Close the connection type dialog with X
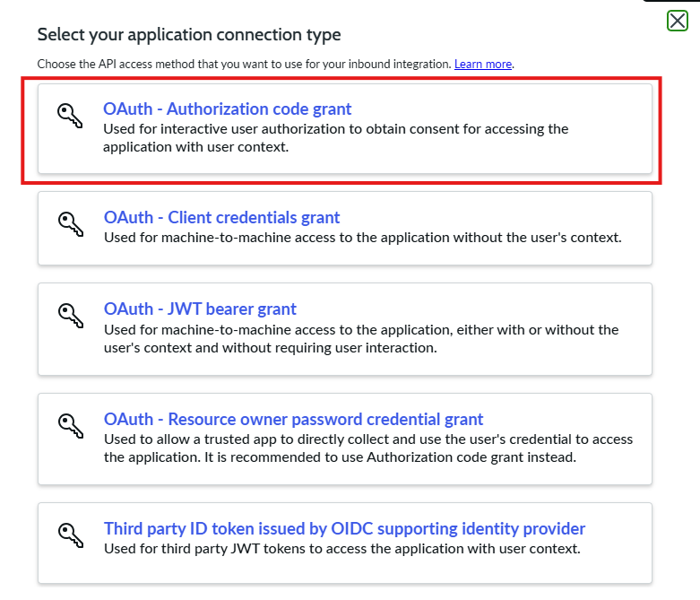 click(x=678, y=21)
